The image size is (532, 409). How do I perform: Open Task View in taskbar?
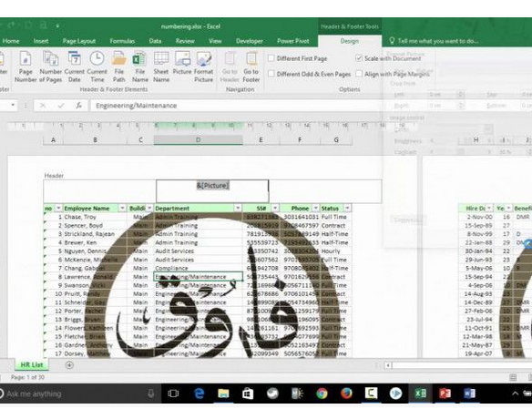tap(173, 394)
